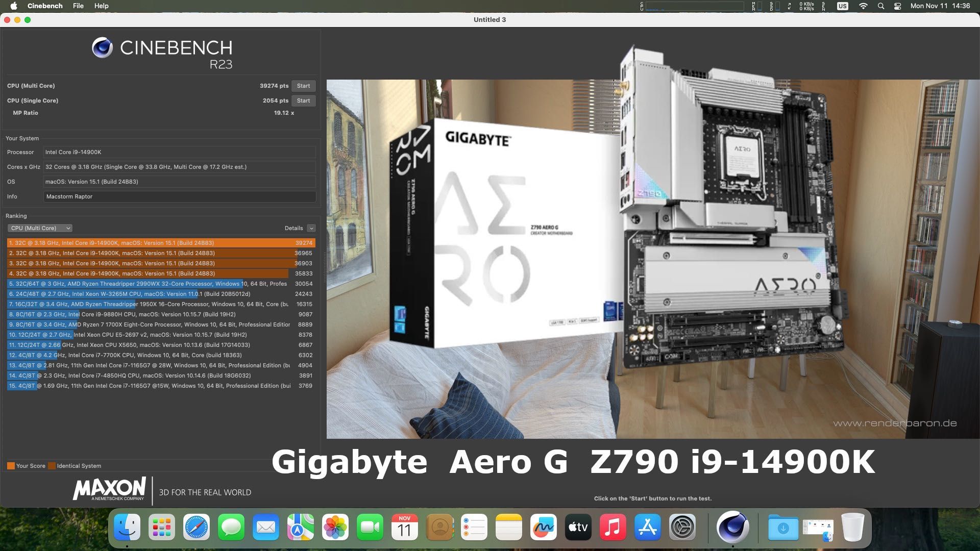
Task: Launch Safari from the Dock
Action: click(x=197, y=527)
